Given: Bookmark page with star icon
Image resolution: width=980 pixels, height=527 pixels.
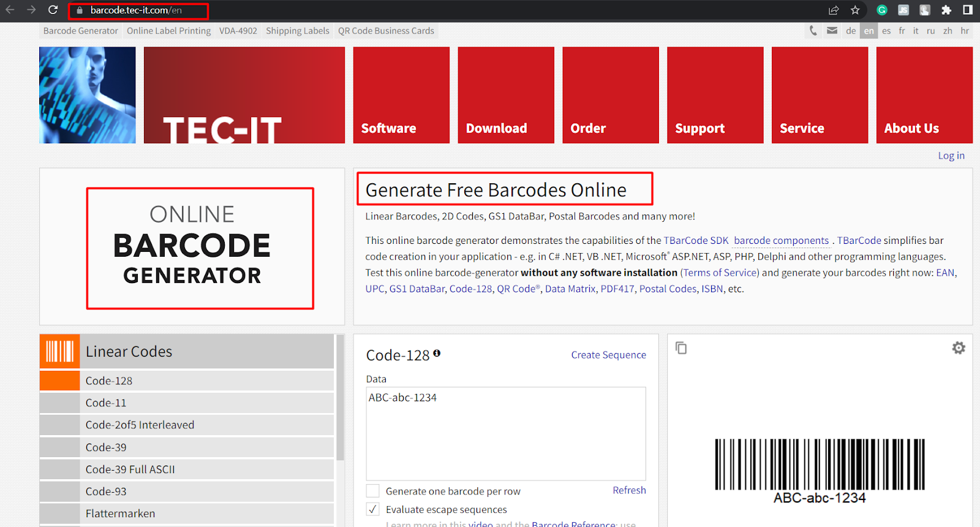Looking at the screenshot, I should click(855, 10).
